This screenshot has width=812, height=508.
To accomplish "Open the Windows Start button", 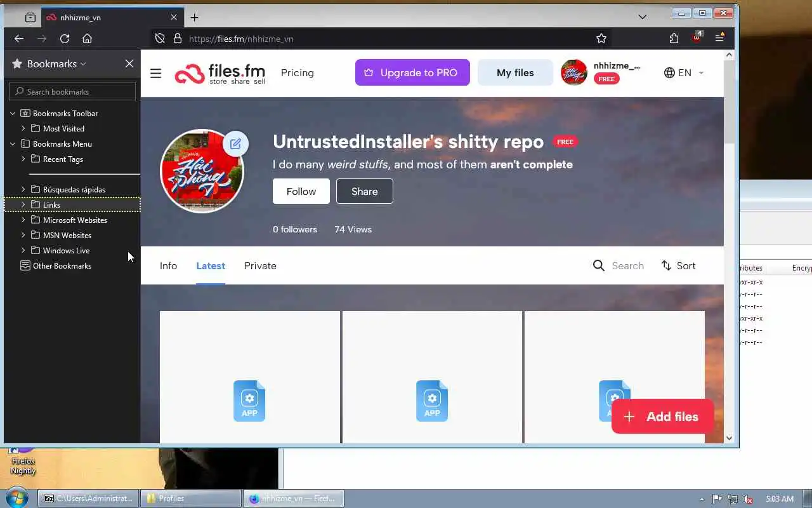I will pyautogui.click(x=16, y=498).
